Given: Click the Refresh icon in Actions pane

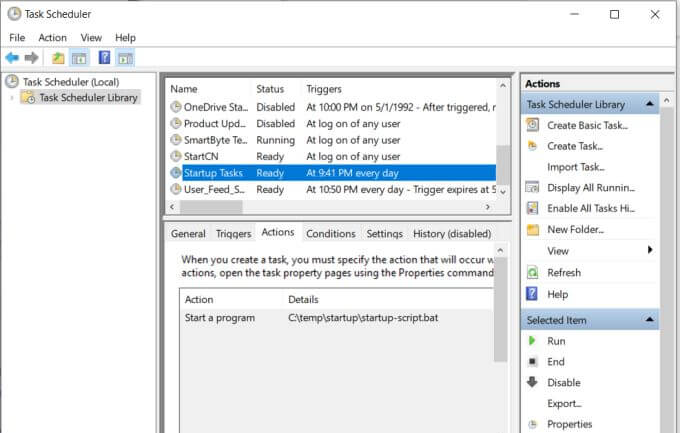Looking at the screenshot, I should 533,272.
